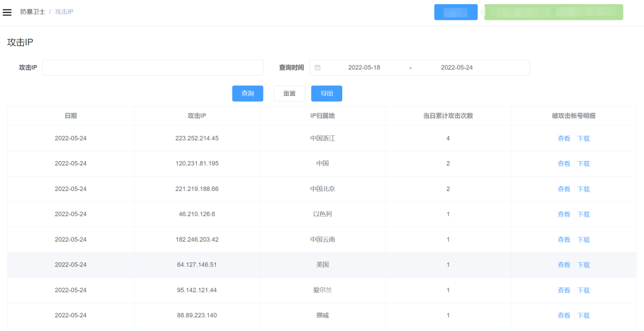The image size is (644, 331).
Task: Open 防暴卫士 breadcrumb link
Action: click(33, 12)
